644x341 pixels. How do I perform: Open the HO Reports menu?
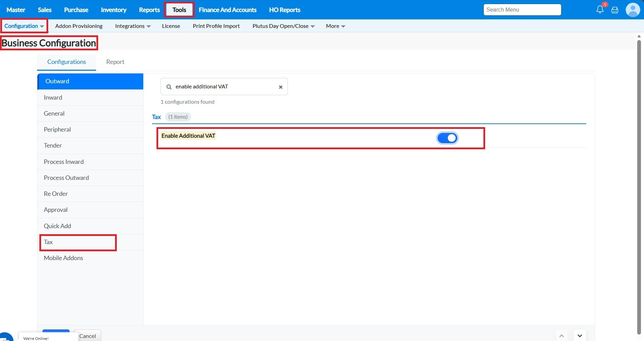point(284,10)
